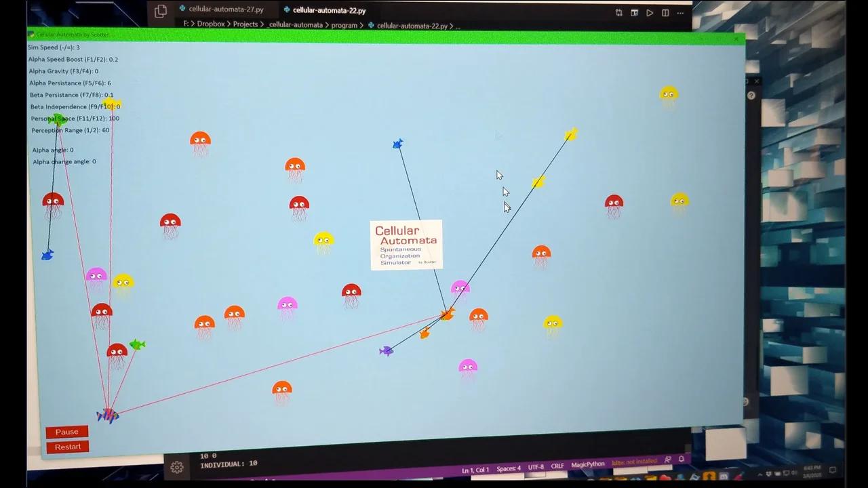868x488 pixels.
Task: Select the purple fish in the simulation
Action: tap(387, 350)
